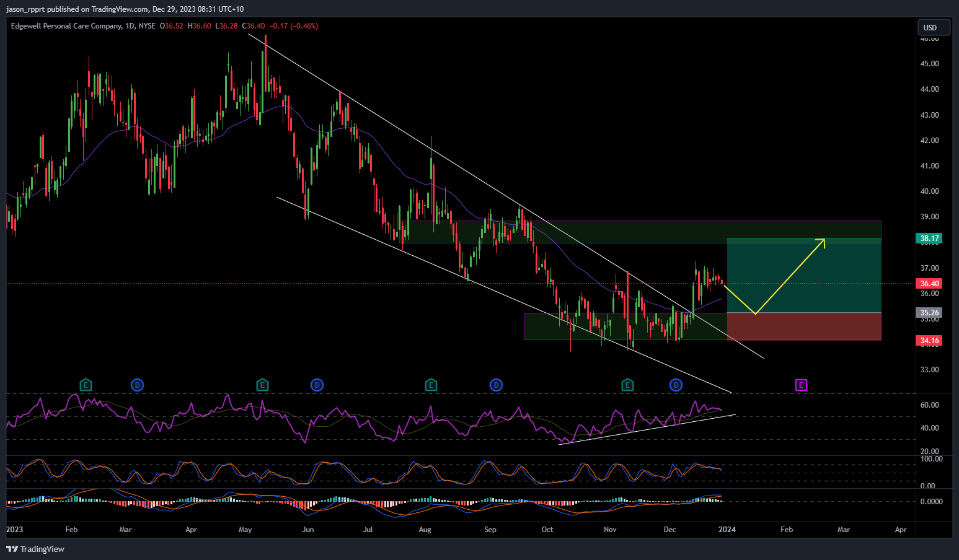
Task: Click the dividend D marker near Sep
Action: coord(496,385)
